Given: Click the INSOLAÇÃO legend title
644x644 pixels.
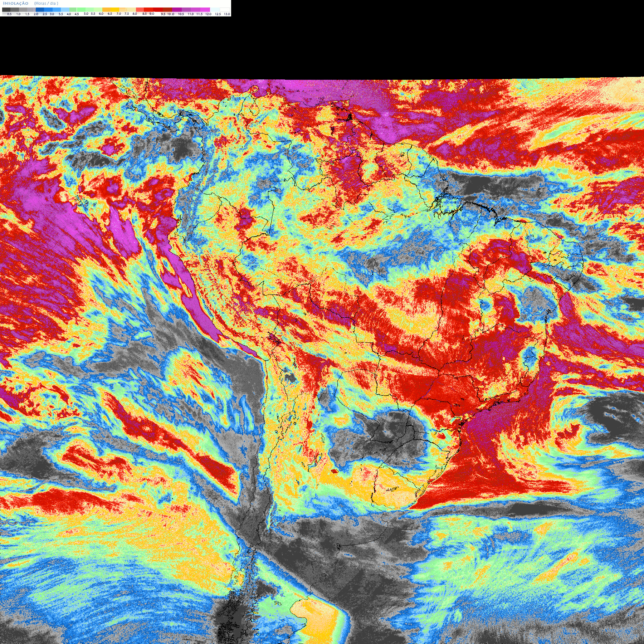Looking at the screenshot, I should coord(16,3).
